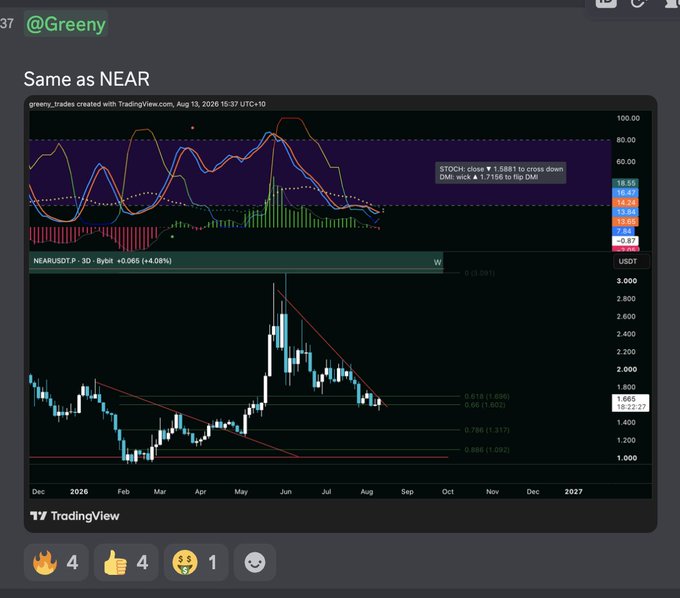Add a thumbs up reaction
The width and height of the screenshot is (680, 598).
coord(126,562)
